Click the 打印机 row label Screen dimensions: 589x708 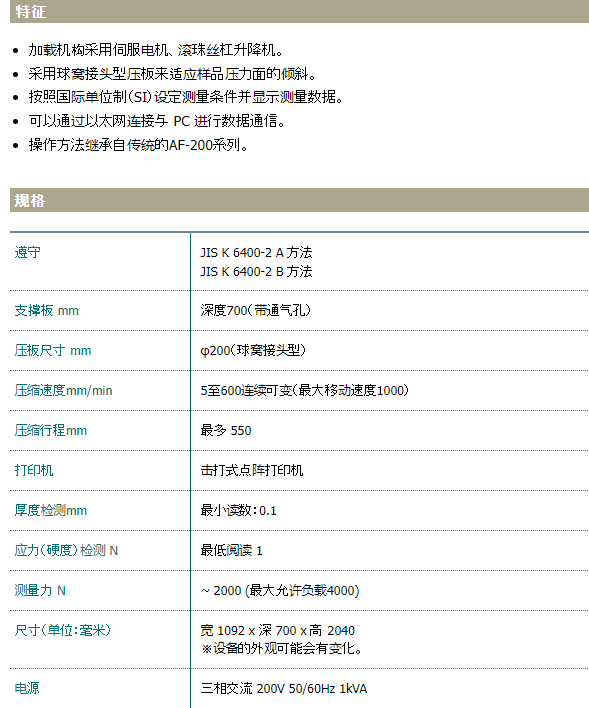pyautogui.click(x=34, y=470)
